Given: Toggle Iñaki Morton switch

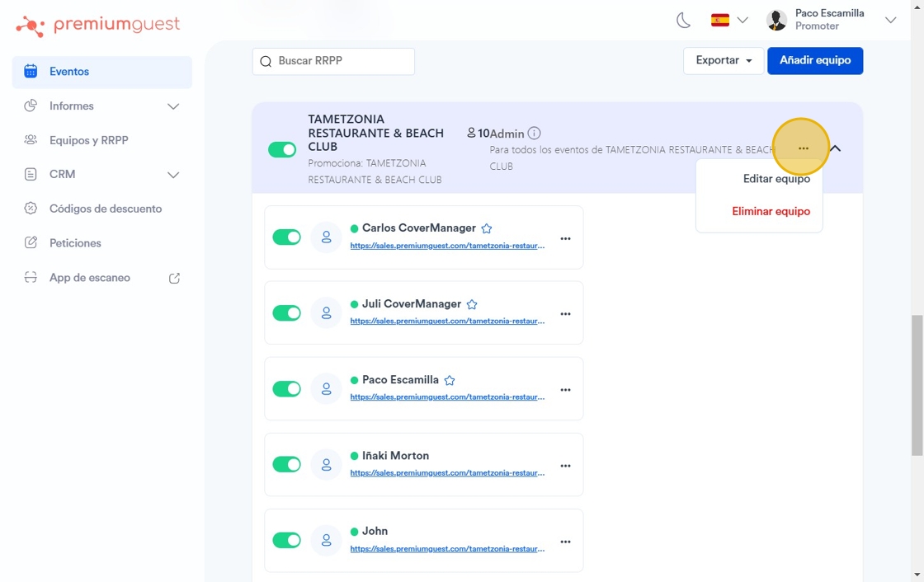Looking at the screenshot, I should (x=286, y=464).
